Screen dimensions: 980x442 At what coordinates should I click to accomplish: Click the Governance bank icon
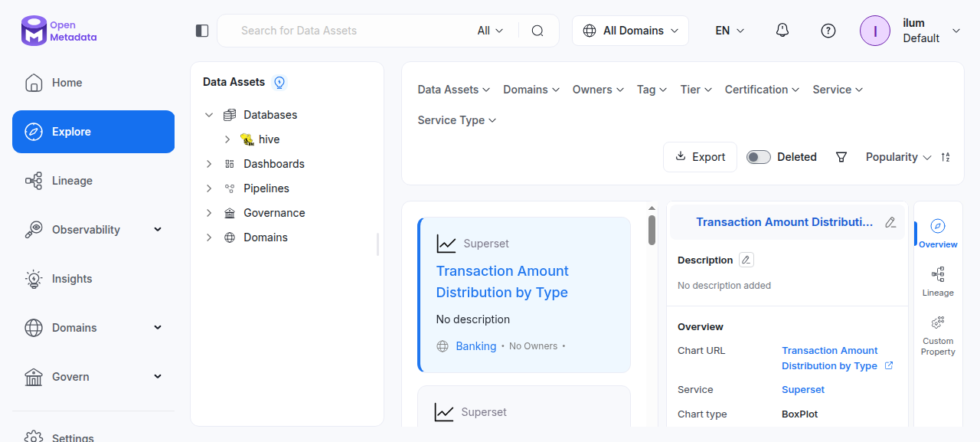(x=230, y=213)
